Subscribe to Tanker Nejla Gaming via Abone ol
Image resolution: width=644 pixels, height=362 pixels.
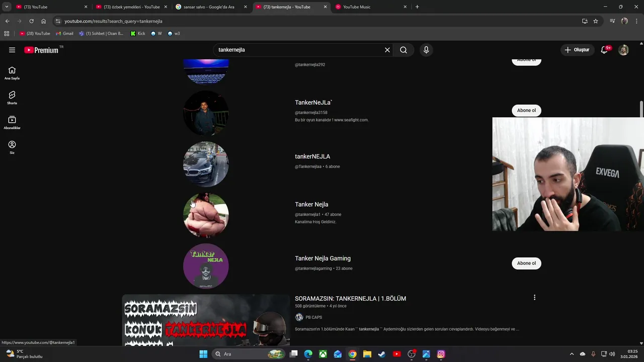coord(526,263)
